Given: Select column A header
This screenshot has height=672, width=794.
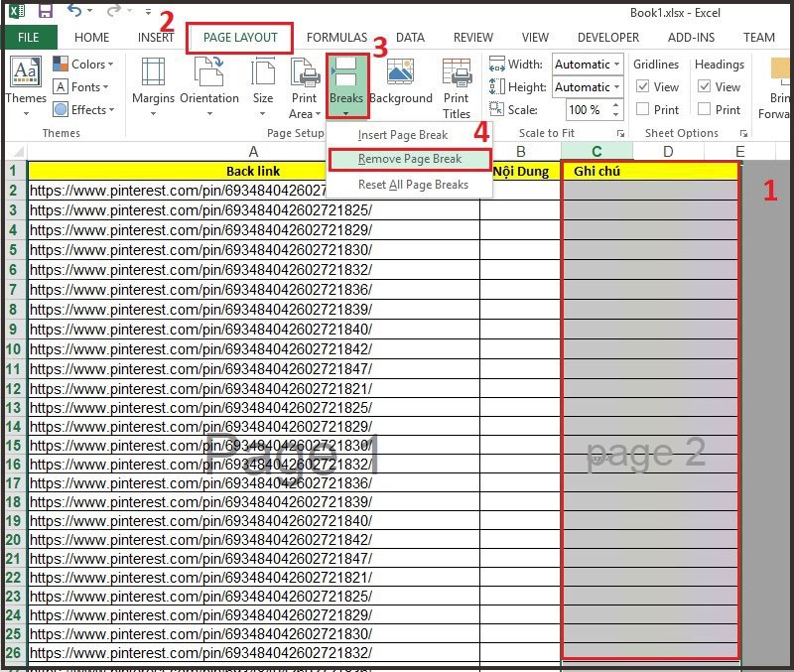Looking at the screenshot, I should pos(253,152).
